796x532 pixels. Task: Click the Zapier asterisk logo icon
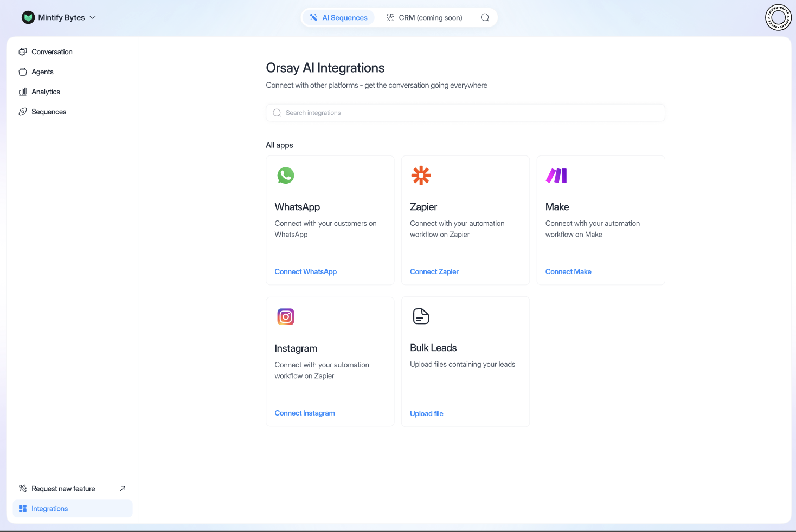click(x=421, y=176)
